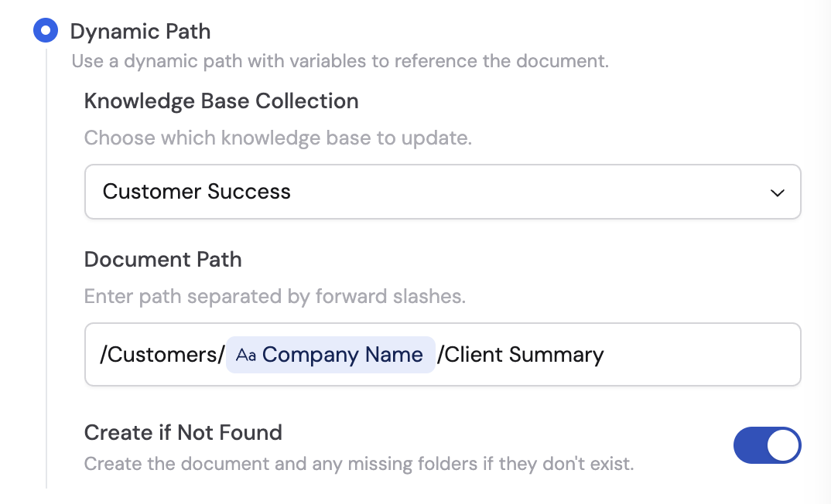Click the Document Path section label
Viewport: 831px width, 504px height.
163,260
